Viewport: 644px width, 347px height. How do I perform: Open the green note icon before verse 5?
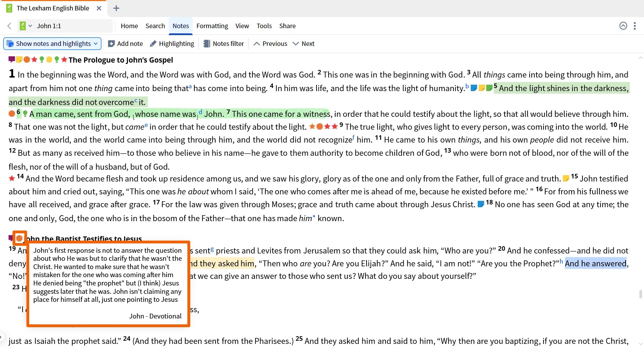pyautogui.click(x=489, y=88)
